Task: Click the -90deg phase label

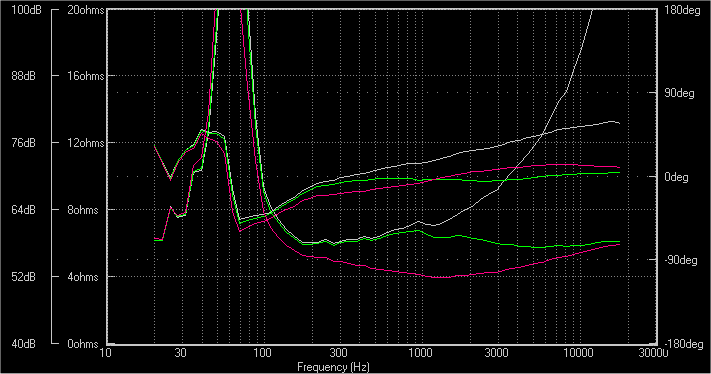Action: point(681,261)
